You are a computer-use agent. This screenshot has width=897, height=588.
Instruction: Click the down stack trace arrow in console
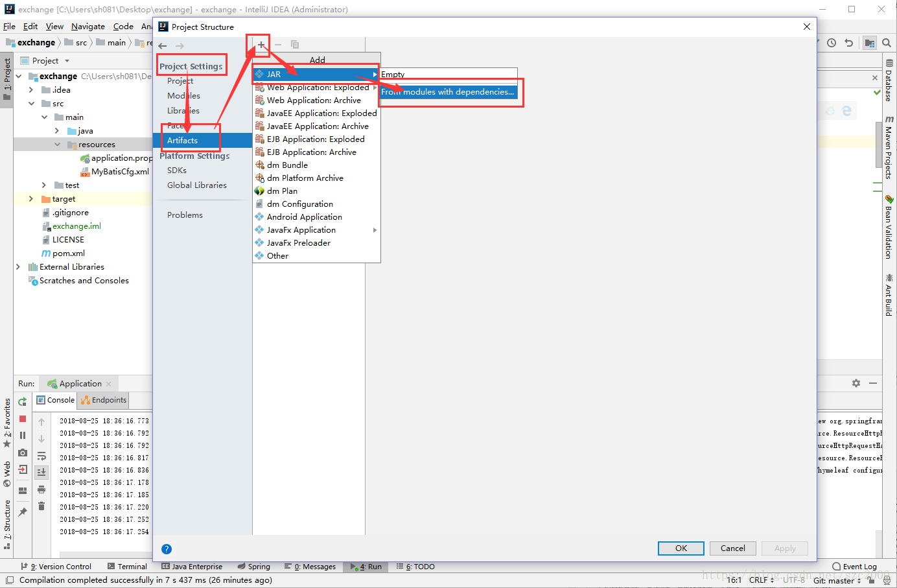[41, 439]
